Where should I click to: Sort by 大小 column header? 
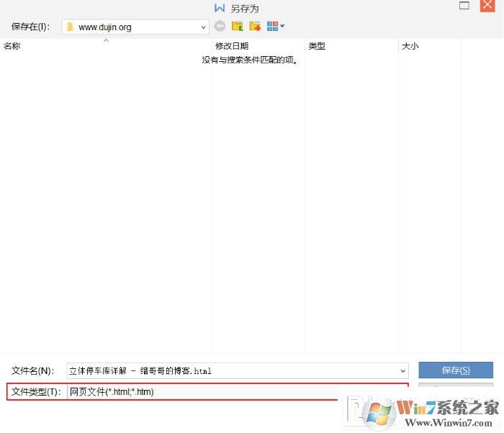[410, 46]
